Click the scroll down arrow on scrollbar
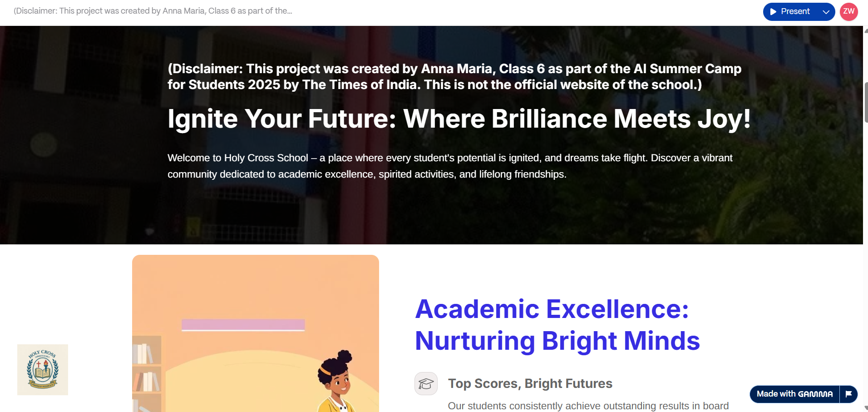 pyautogui.click(x=866, y=407)
